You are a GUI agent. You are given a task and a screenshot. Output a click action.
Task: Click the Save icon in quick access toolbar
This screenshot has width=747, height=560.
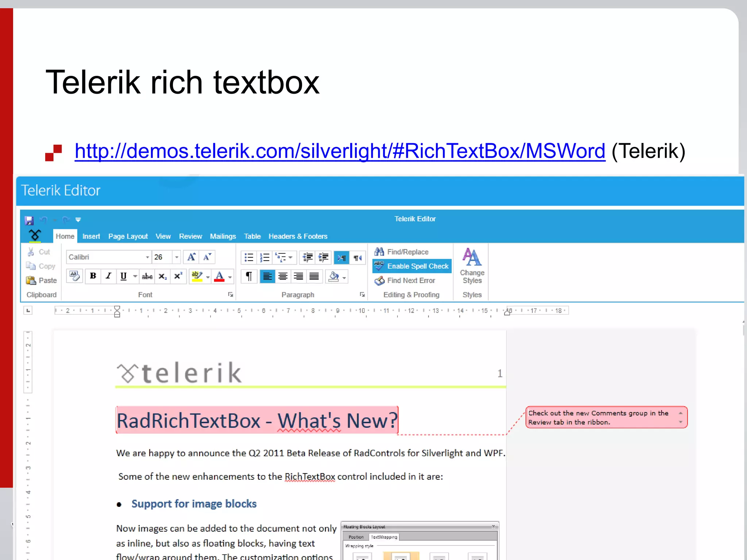29,220
